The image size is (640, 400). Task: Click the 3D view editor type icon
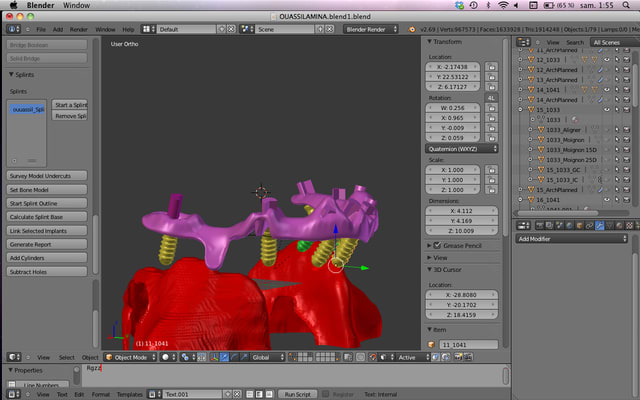[14, 357]
